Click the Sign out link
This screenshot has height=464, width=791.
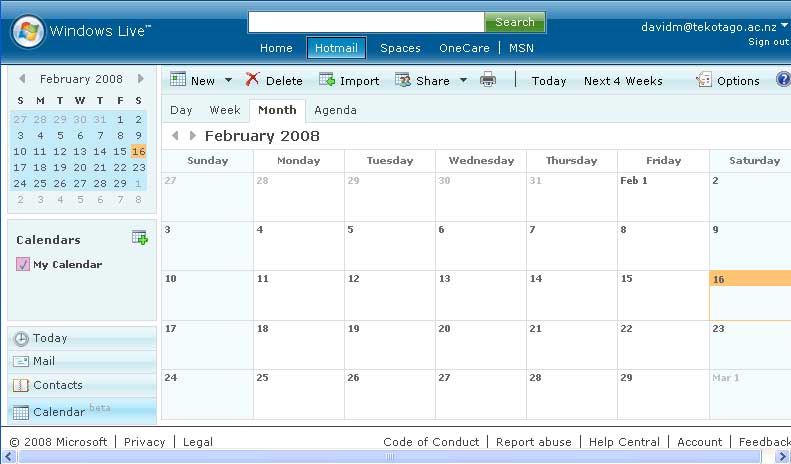click(x=769, y=42)
